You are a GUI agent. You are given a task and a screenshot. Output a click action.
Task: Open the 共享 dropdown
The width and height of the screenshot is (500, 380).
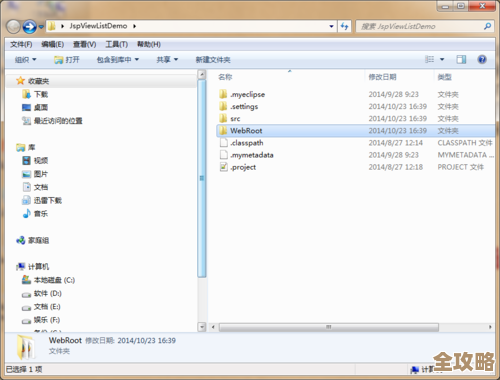pos(167,60)
